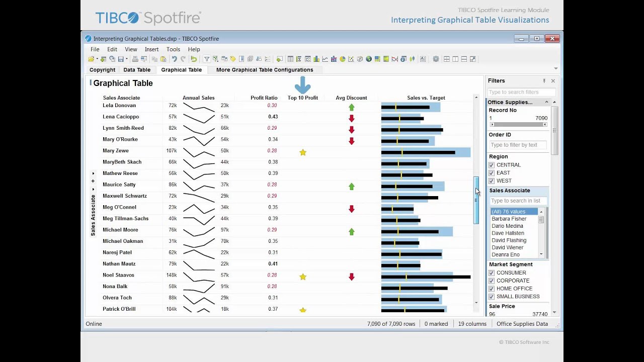Toggle the CORPORATE market segment checkbox
This screenshot has height=362, width=644.
tap(492, 281)
